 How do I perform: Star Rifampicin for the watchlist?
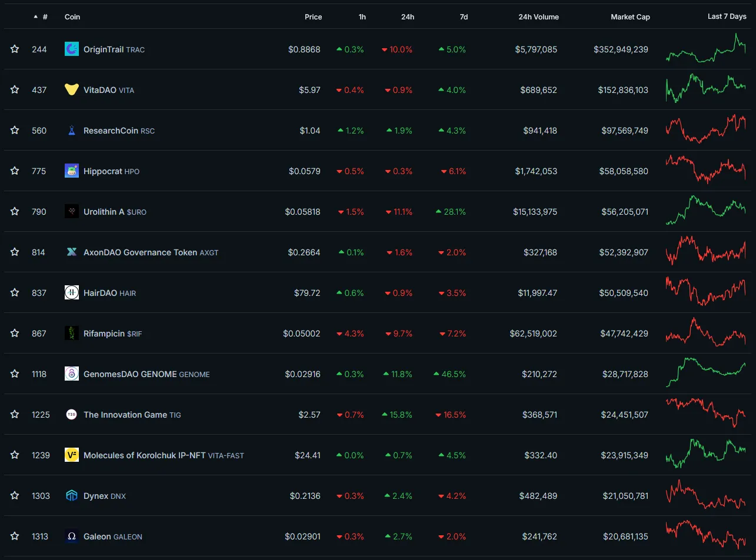pos(15,334)
